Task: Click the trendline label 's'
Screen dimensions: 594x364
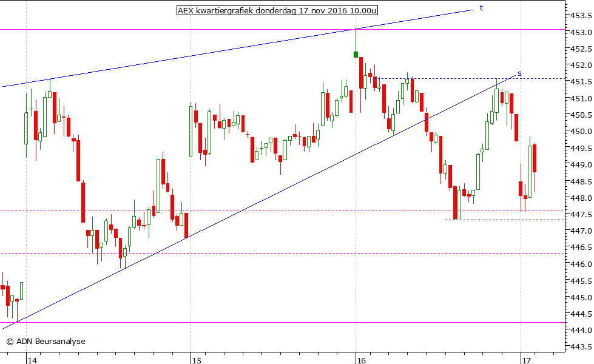Action: tap(519, 73)
